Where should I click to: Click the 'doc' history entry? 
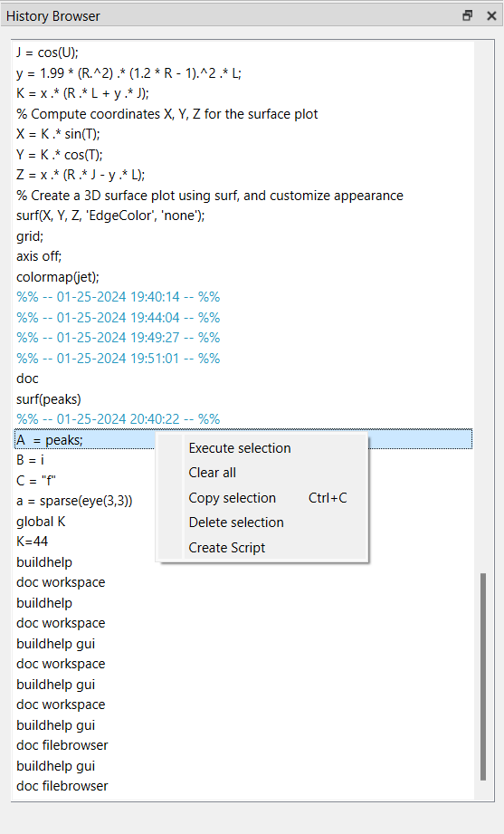coord(27,379)
